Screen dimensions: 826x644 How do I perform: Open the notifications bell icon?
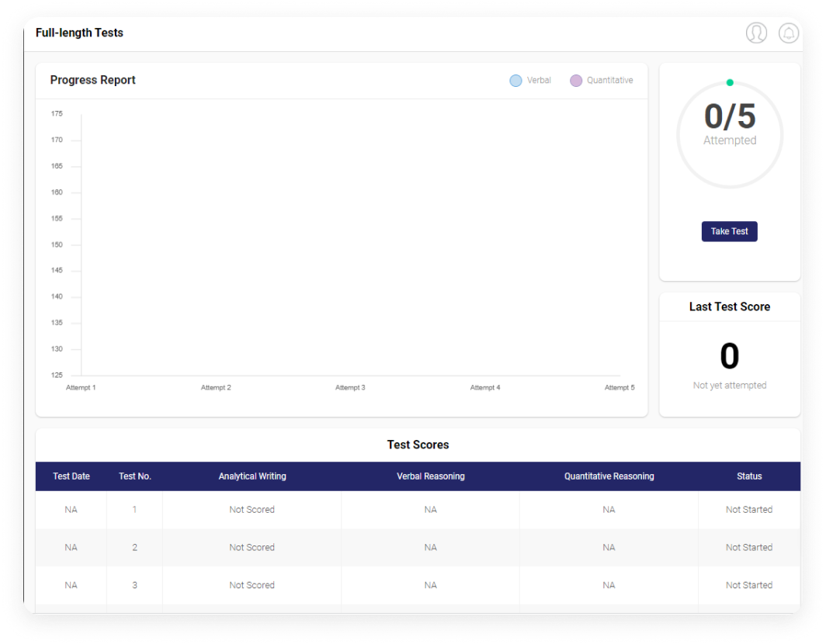point(789,33)
